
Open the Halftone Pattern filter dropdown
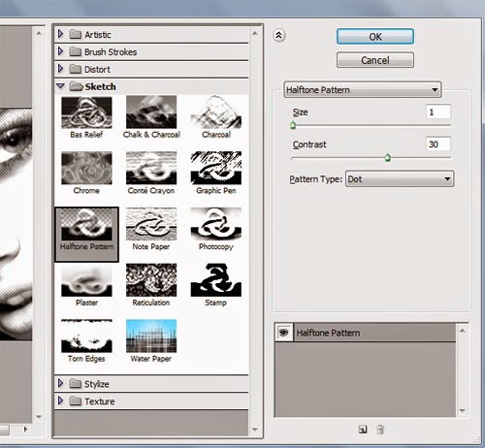pyautogui.click(x=363, y=89)
